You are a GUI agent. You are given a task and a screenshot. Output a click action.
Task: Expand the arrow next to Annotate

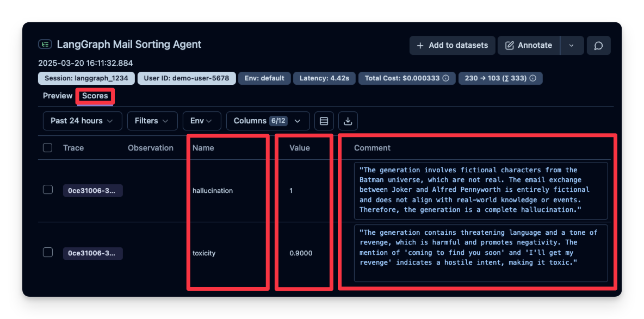pyautogui.click(x=572, y=46)
